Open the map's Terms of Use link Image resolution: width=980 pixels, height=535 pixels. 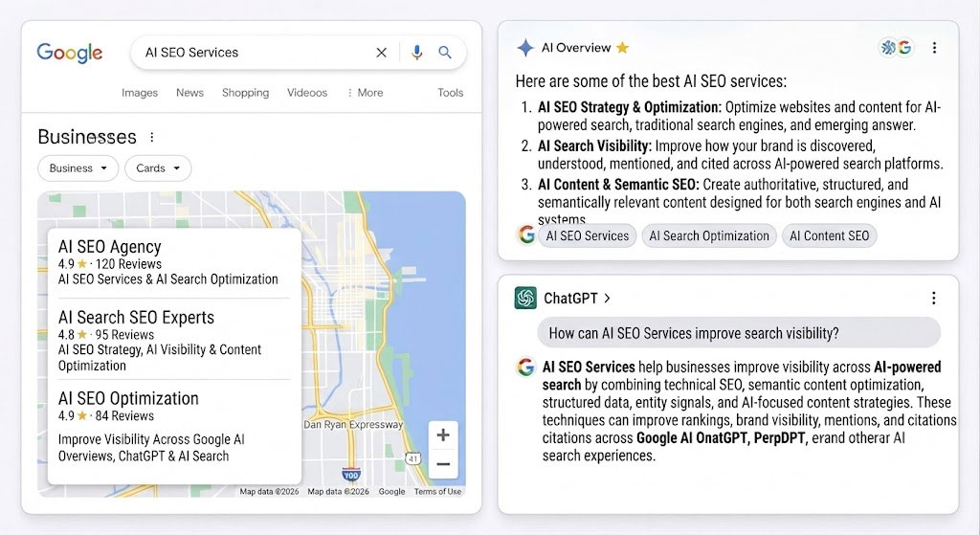(437, 492)
